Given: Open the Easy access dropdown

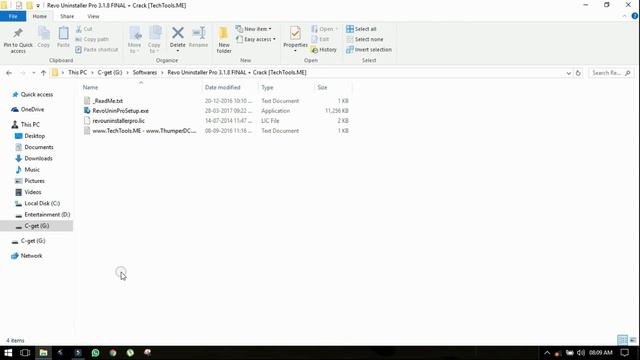Looking at the screenshot, I should tap(256, 39).
